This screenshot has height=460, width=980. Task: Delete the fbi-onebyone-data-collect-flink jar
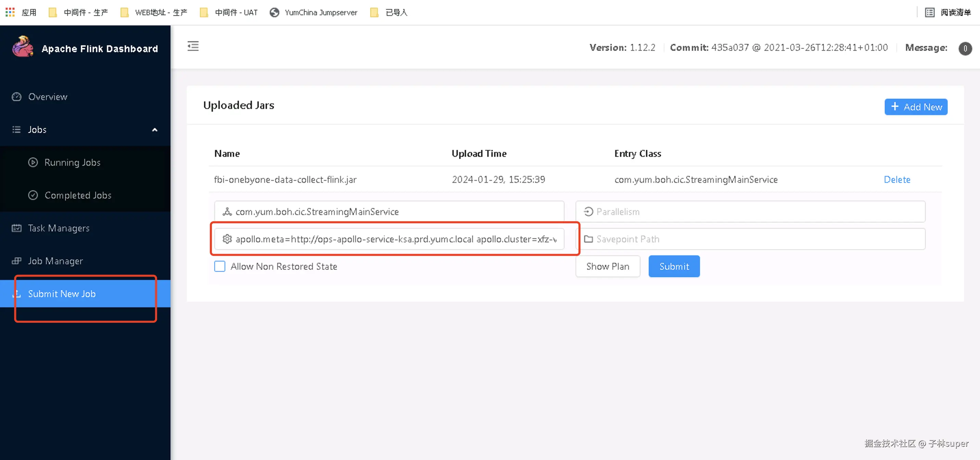coord(897,180)
